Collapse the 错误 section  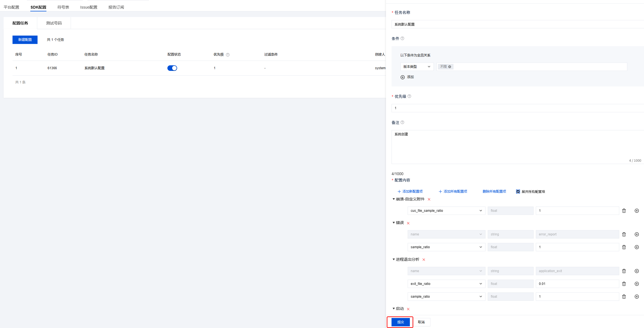coord(393,223)
